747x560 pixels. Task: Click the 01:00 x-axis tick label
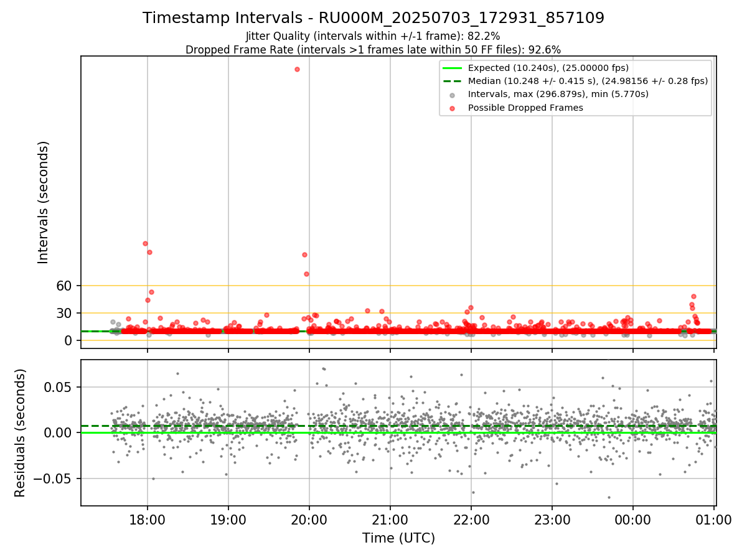coord(714,520)
